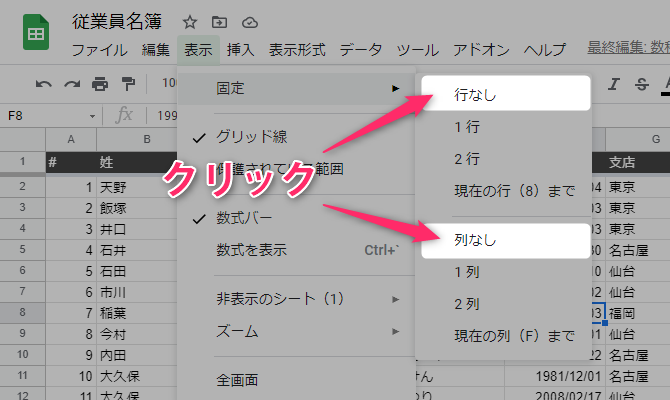Open the アドオン menu

tap(482, 50)
